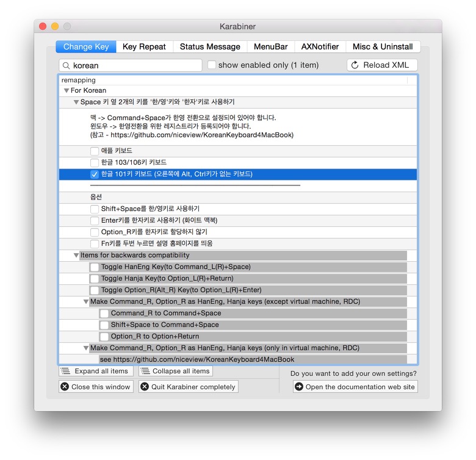This screenshot has width=476, height=460.
Task: Check Toggle Hanja Key(to Option_L(R)+Return)
Action: point(95,279)
